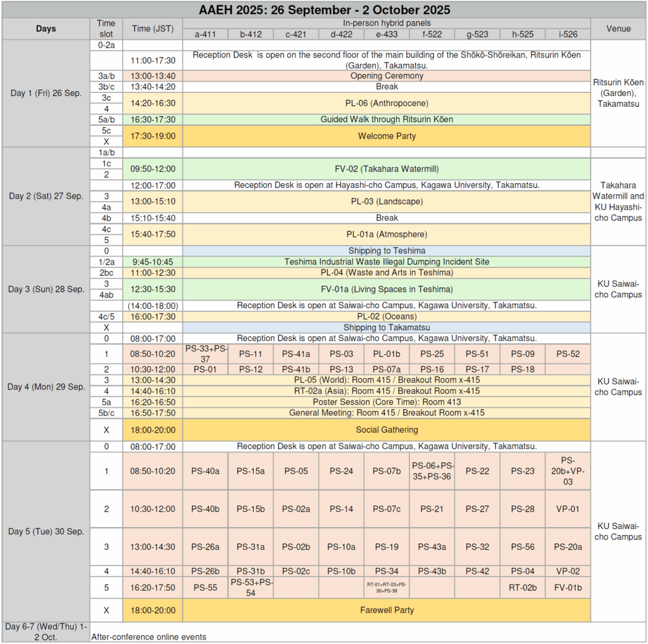Select the PL-03 (Landscape) panel
Image resolution: width=648 pixels, height=644 pixels.
click(386, 201)
